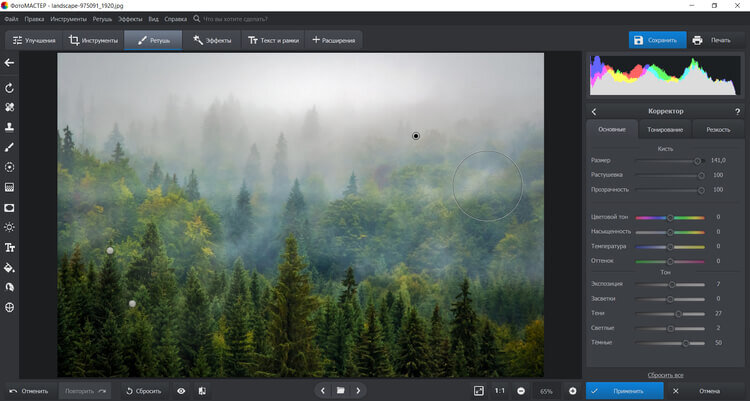The image size is (750, 401).
Task: Click the Применить button
Action: point(625,391)
